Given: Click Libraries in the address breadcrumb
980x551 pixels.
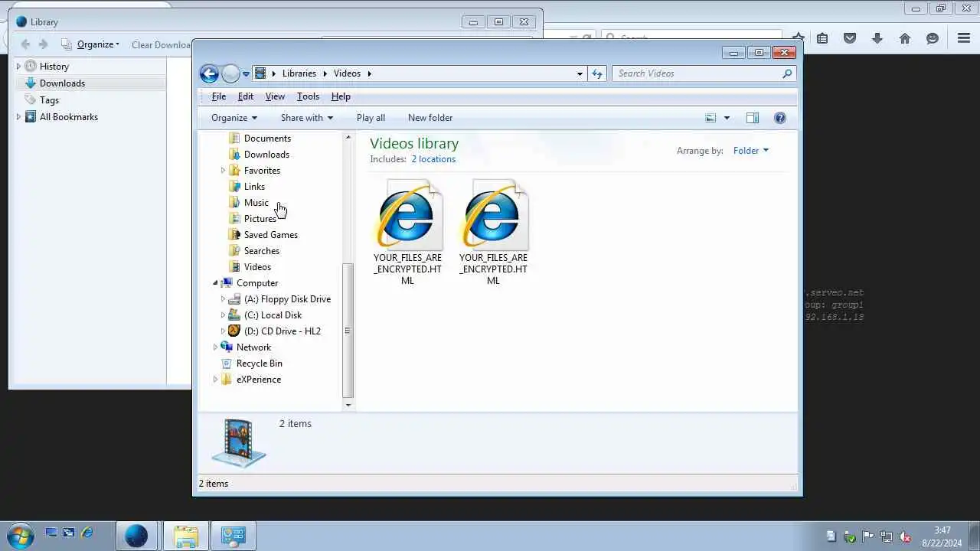Looking at the screenshot, I should point(299,73).
